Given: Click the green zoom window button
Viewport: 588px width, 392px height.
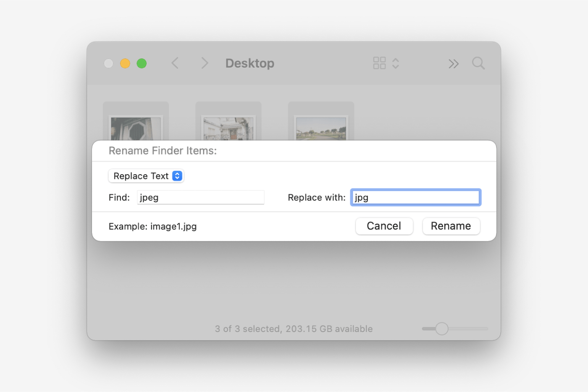Looking at the screenshot, I should tap(142, 63).
